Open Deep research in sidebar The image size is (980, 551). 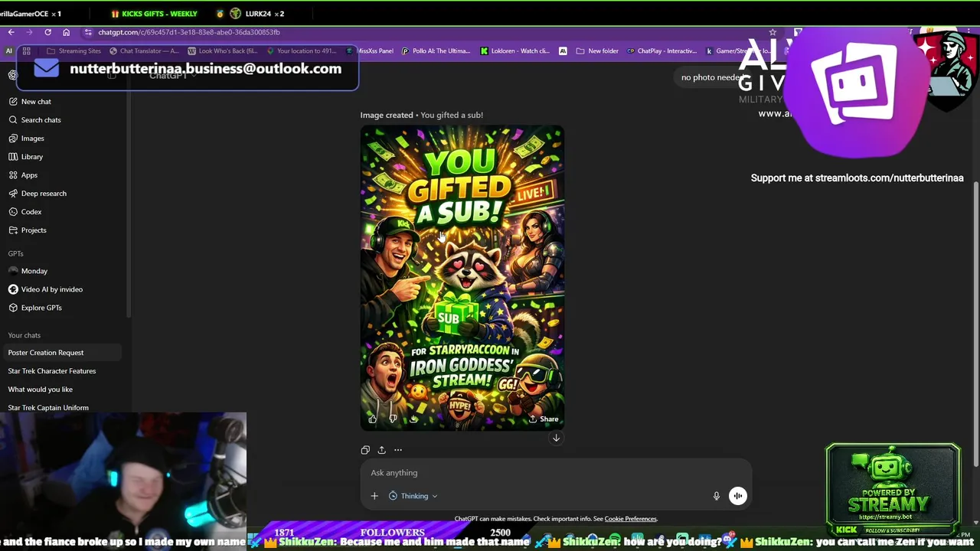coord(44,193)
